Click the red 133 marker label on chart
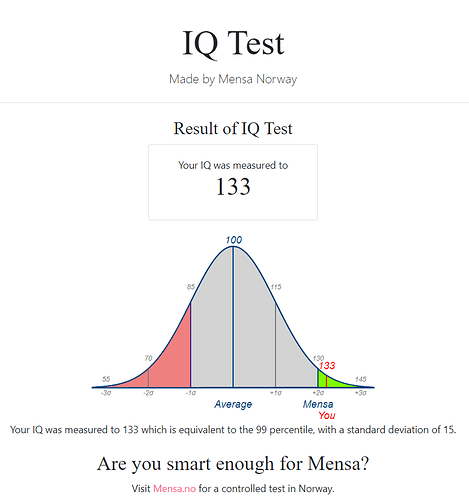Viewport: 469px width, 500px height. pos(327,366)
